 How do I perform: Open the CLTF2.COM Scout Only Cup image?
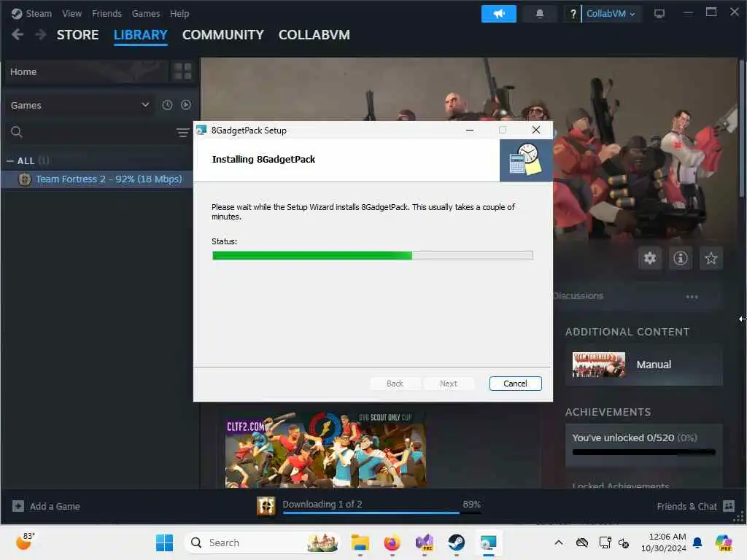coord(326,449)
